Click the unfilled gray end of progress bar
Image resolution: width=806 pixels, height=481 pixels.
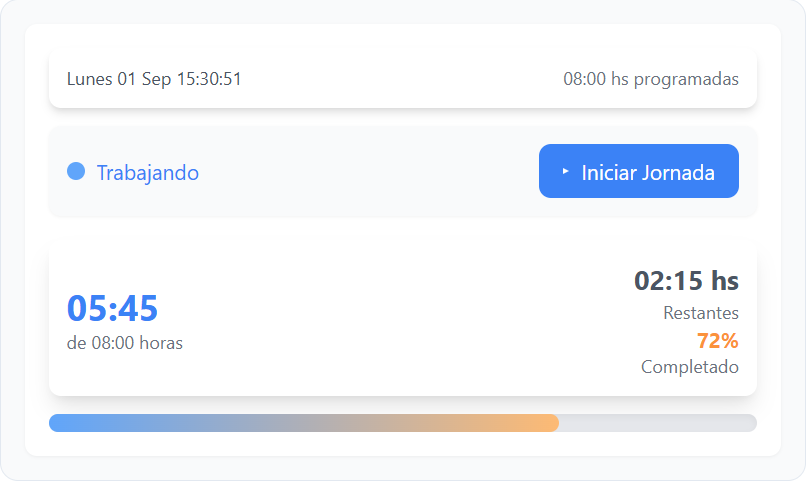tap(700, 423)
